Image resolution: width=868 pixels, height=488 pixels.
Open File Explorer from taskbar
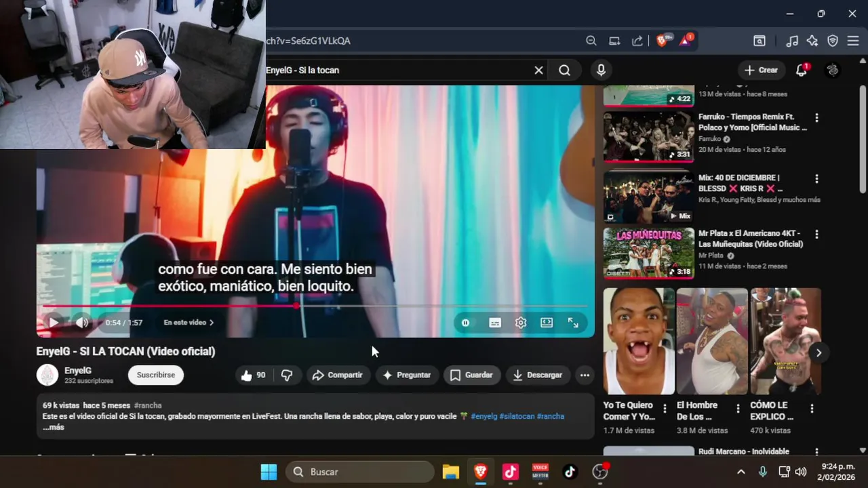tap(451, 472)
